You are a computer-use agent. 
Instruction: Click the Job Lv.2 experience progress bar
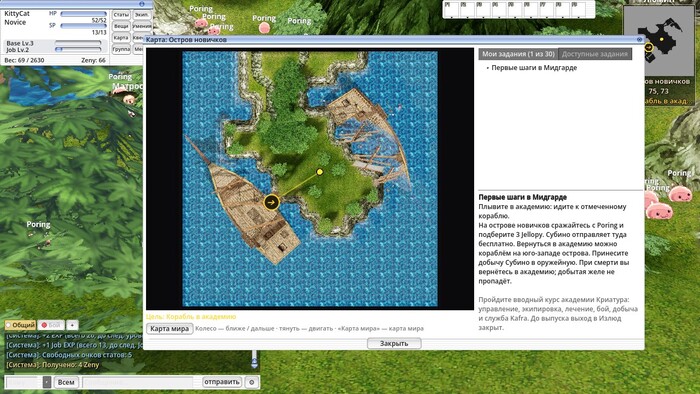(78, 50)
